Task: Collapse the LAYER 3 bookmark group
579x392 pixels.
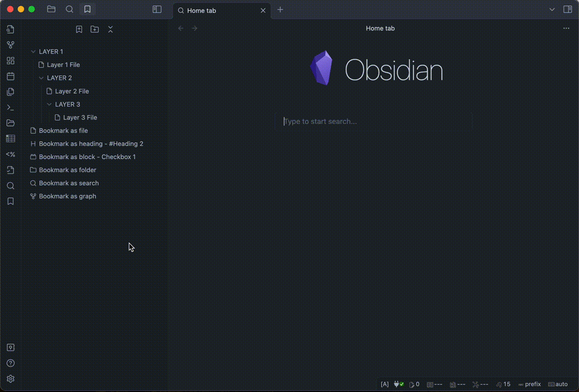Action: pos(49,104)
